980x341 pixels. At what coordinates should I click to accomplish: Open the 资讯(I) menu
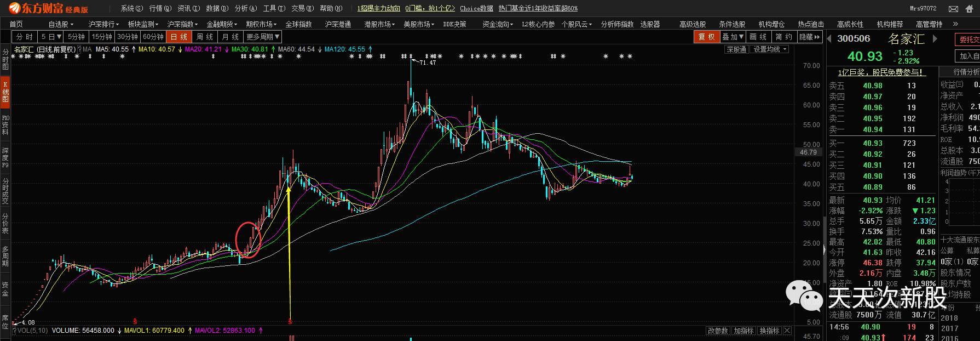pos(189,9)
